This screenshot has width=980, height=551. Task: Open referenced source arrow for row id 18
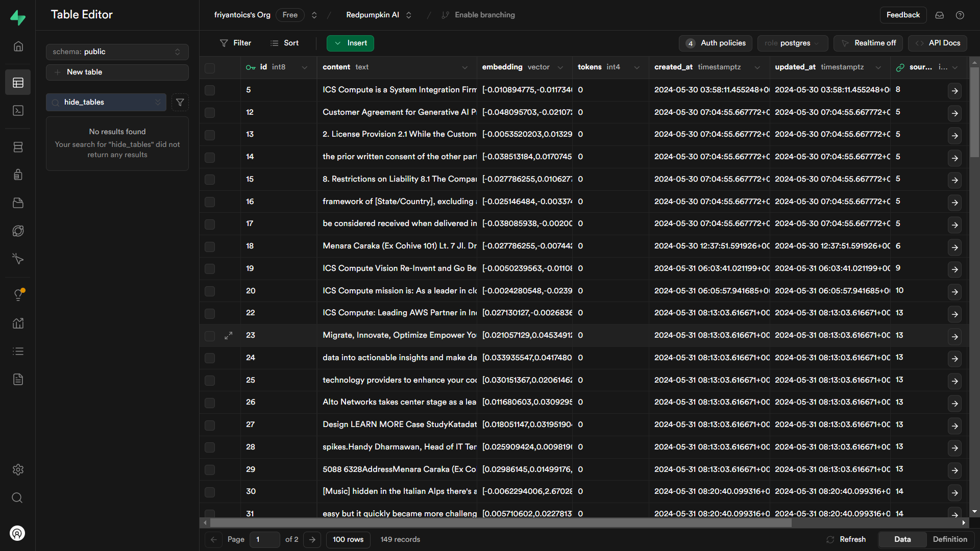click(x=954, y=247)
